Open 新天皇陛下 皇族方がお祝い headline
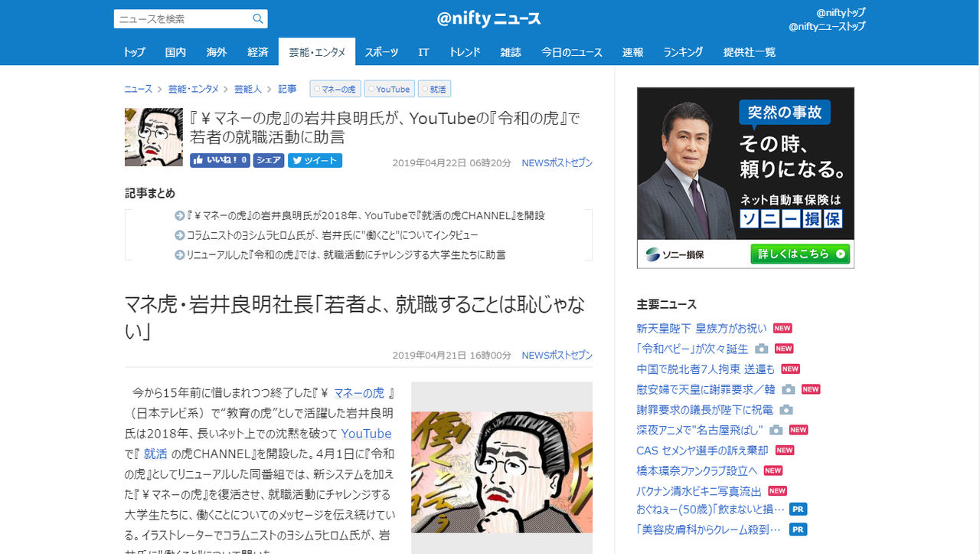Image resolution: width=980 pixels, height=554 pixels. (701, 328)
